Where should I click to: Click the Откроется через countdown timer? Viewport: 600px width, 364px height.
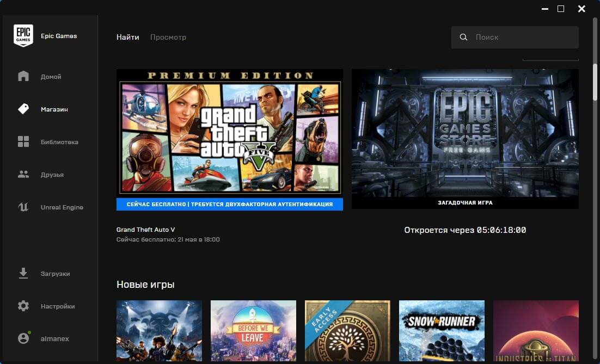[465, 230]
